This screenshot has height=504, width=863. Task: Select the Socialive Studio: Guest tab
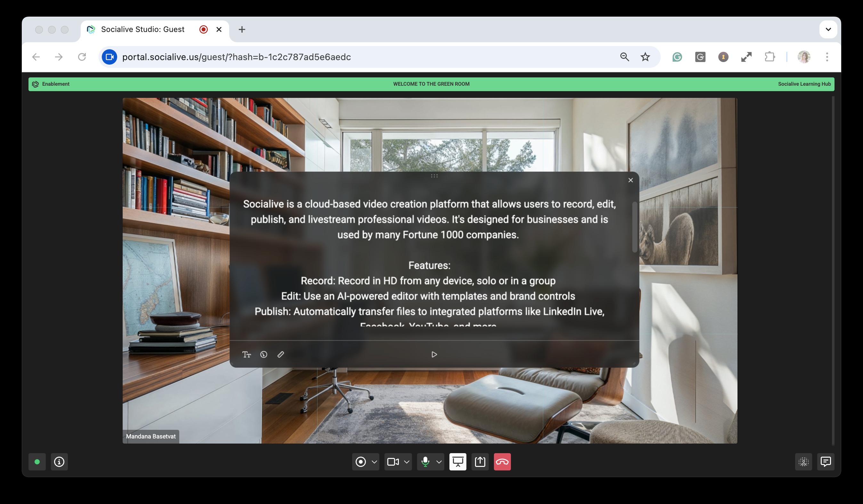point(142,29)
